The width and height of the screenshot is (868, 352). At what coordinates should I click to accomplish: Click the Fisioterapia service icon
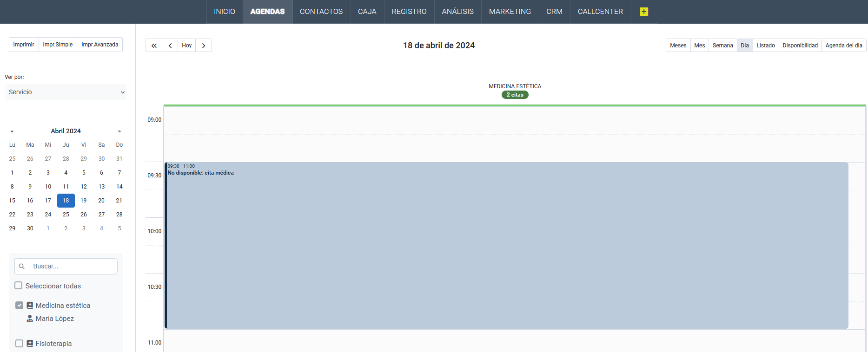click(x=30, y=344)
